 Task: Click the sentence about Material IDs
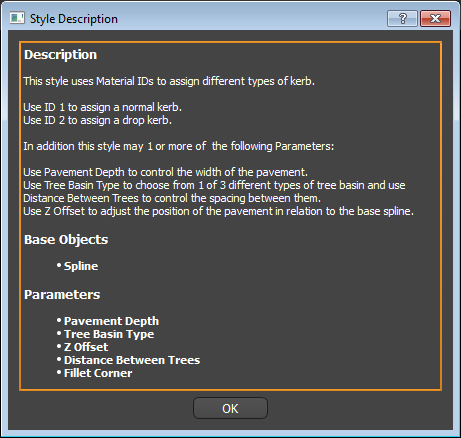169,81
